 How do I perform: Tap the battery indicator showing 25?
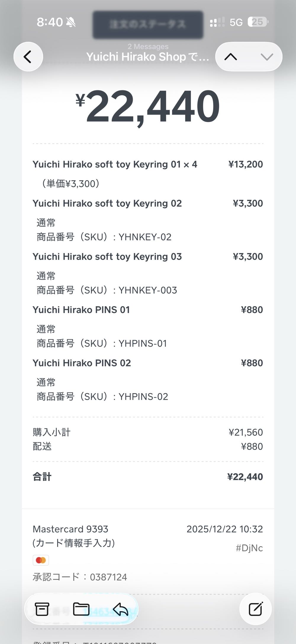(x=258, y=22)
